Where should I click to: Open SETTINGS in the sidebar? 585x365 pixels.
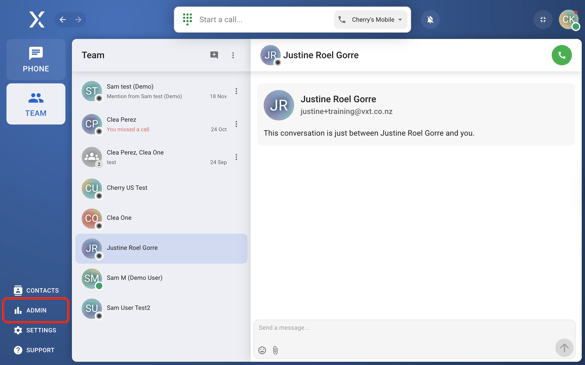[35, 330]
